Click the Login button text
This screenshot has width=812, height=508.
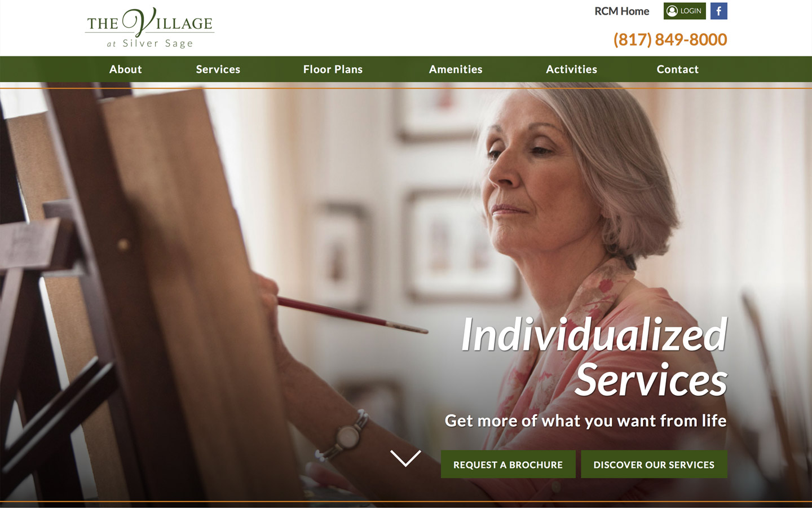691,11
